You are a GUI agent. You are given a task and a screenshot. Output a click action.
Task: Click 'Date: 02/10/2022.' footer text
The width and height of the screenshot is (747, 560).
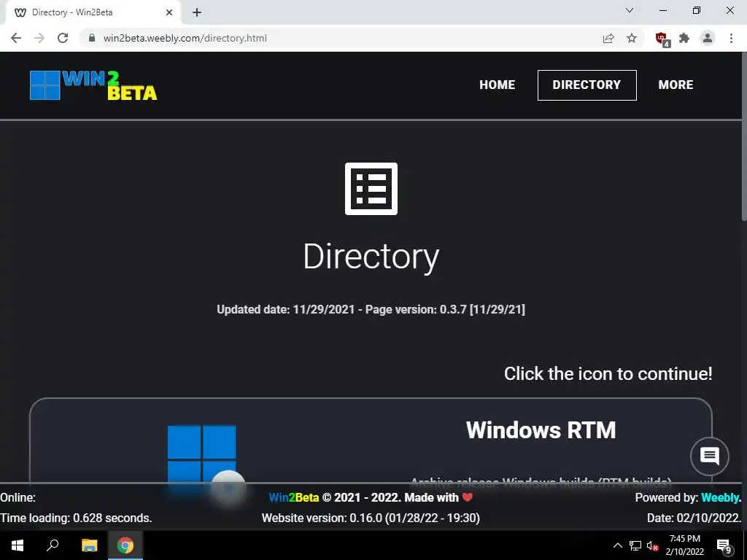tap(694, 518)
